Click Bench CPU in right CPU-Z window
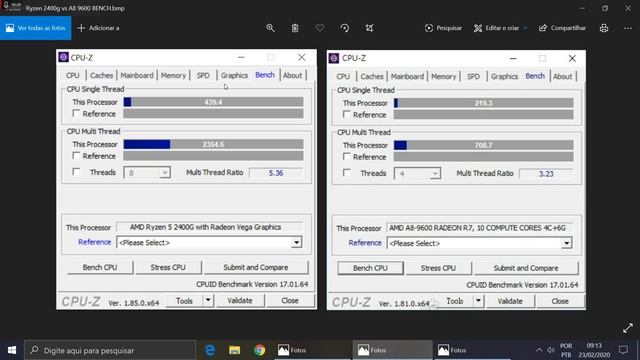Viewport: 640px width, 360px height. pos(370,268)
